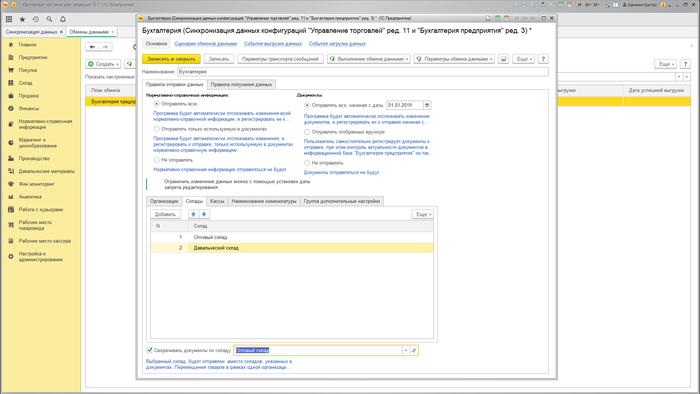This screenshot has height=394, width=700.
Task: Move selected warehouse row up with blue arrow
Action: [x=193, y=214]
